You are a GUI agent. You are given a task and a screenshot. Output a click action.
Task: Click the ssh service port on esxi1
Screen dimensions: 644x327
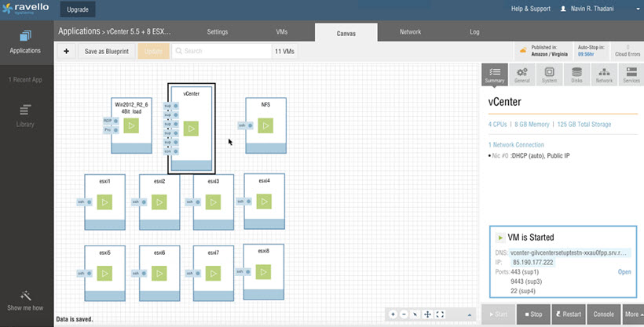(84, 202)
